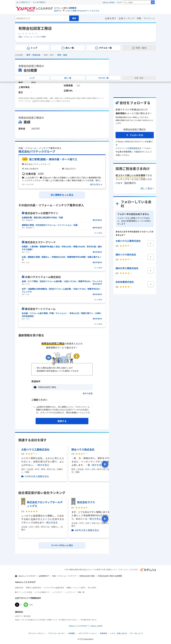Expand 続きを見る in 大和ハウス工業 review

(43, 465)
